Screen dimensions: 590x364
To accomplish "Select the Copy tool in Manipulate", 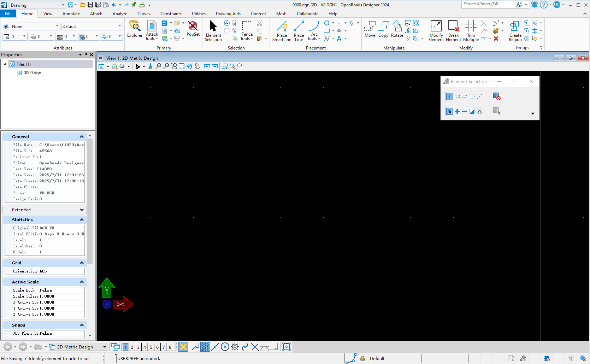I will click(x=383, y=29).
